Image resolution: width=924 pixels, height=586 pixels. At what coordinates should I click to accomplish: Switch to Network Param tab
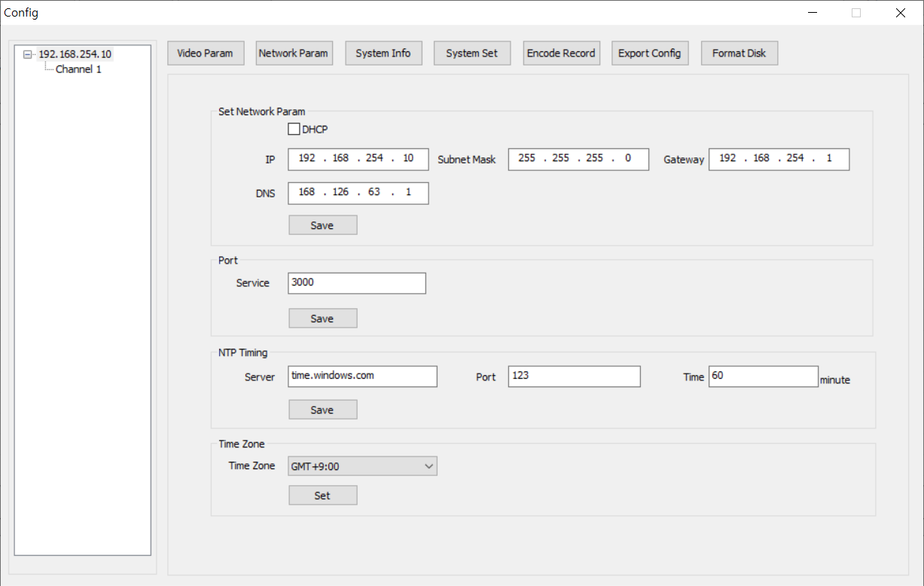point(294,53)
